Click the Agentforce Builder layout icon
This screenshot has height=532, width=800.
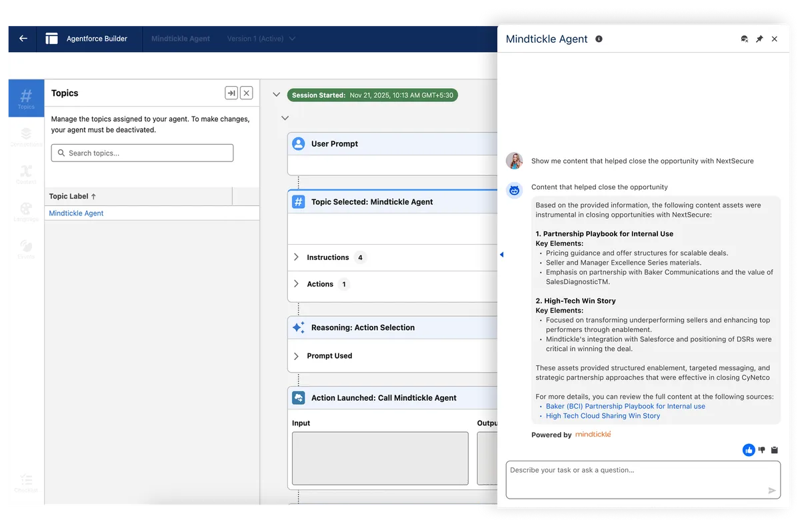(51, 39)
